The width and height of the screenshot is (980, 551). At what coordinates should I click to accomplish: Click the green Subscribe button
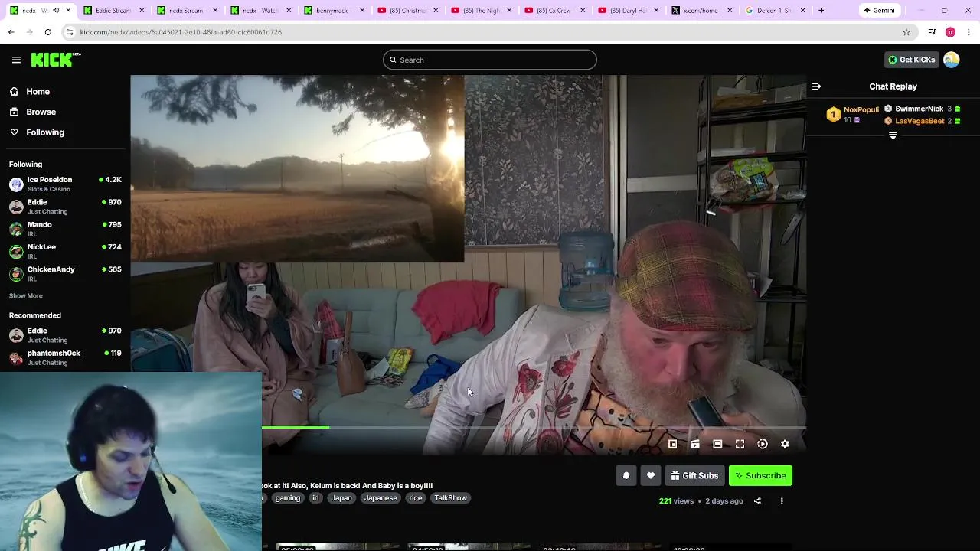(760, 475)
